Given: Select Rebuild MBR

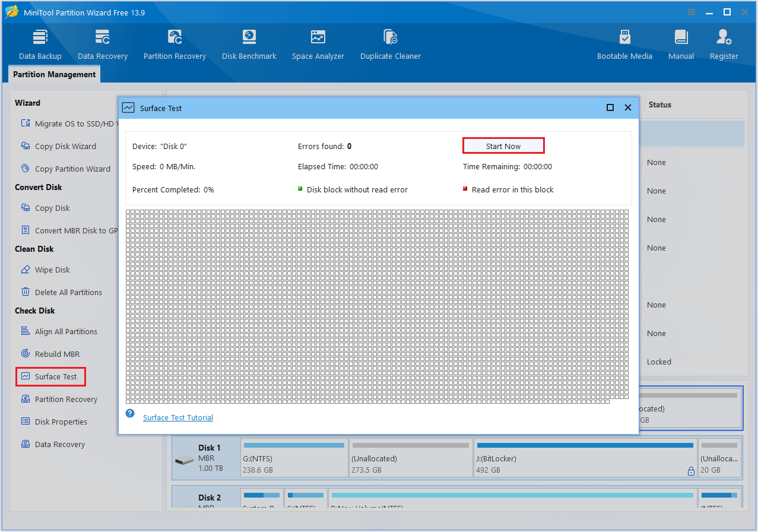Looking at the screenshot, I should point(50,354).
